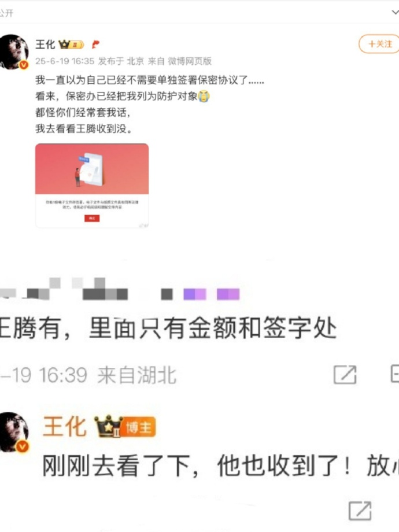
Task: Click the orange verified V badge on post avatar
Action: pyautogui.click(x=23, y=64)
